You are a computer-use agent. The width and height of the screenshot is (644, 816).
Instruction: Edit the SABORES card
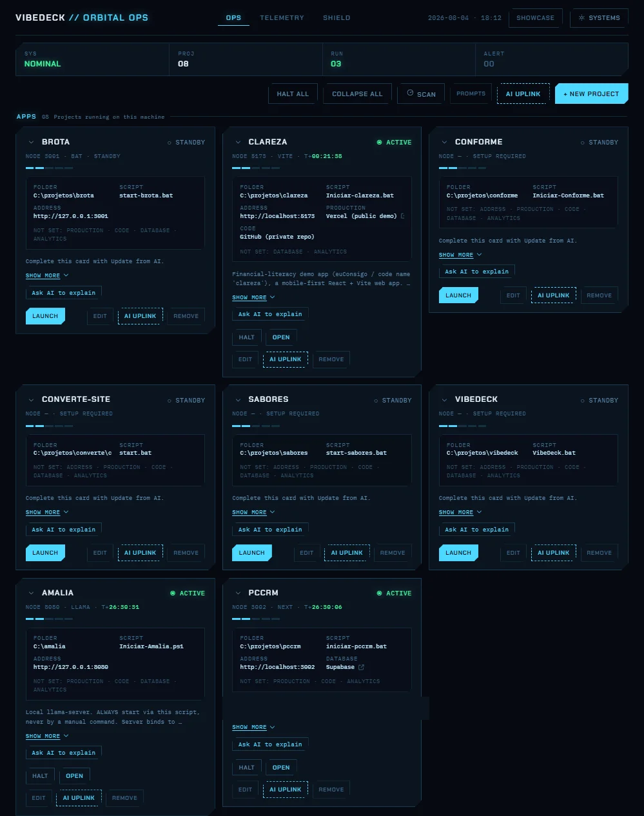tap(306, 553)
